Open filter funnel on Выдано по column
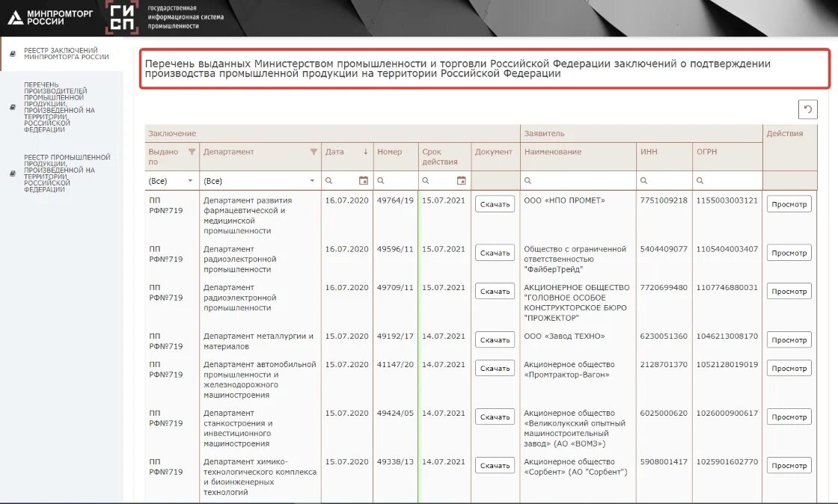 click(192, 152)
